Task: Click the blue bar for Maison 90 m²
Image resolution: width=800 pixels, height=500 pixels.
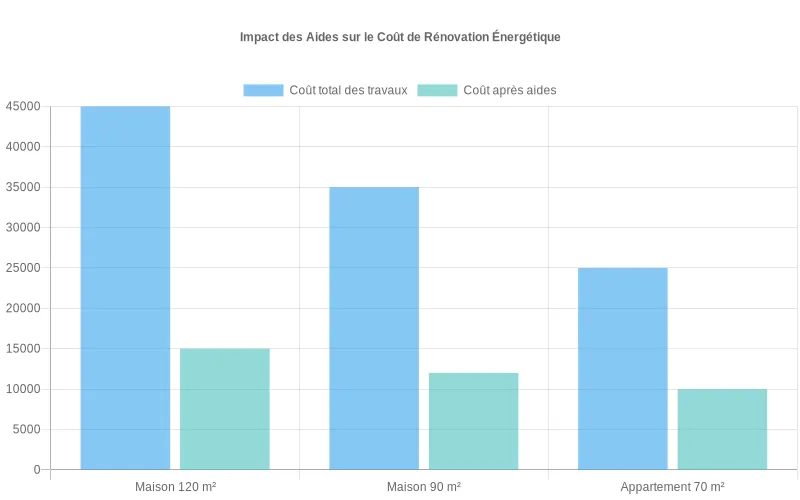Action: (374, 328)
